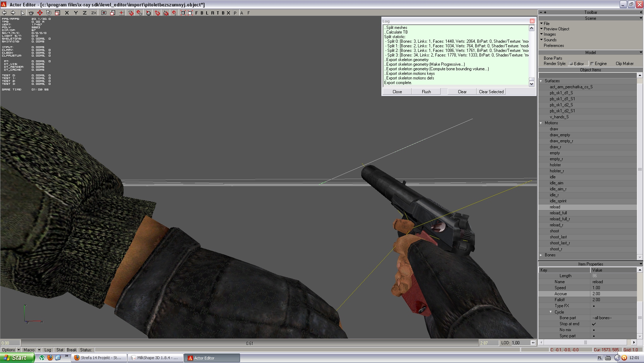Click the undo left-arrow icon in toolbar
644x363 pixels.
tap(4, 13)
